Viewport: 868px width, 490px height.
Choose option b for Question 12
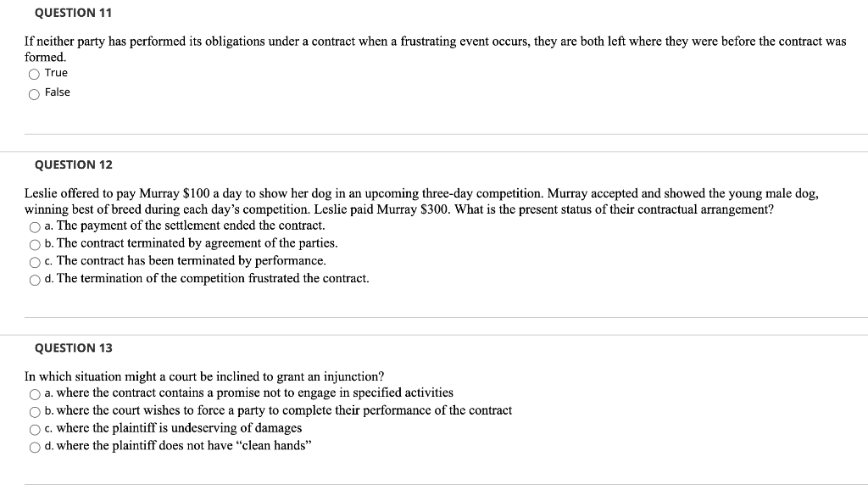33,243
